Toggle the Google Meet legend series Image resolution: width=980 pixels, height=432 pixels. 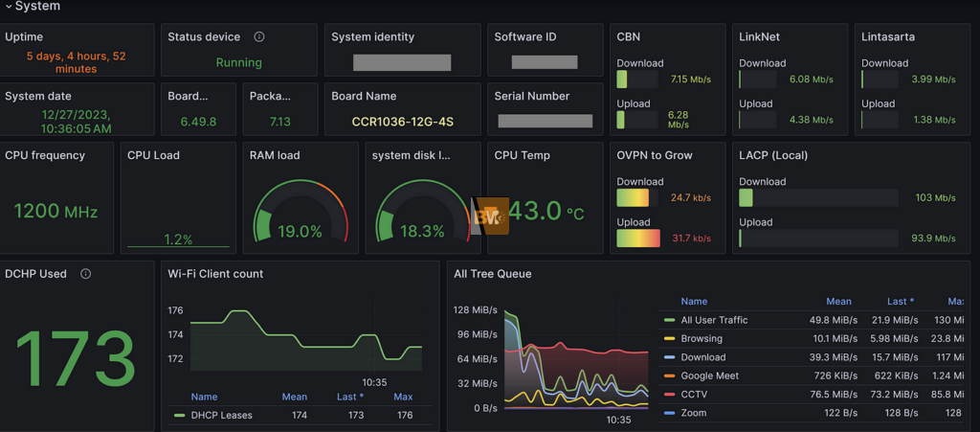coord(709,375)
